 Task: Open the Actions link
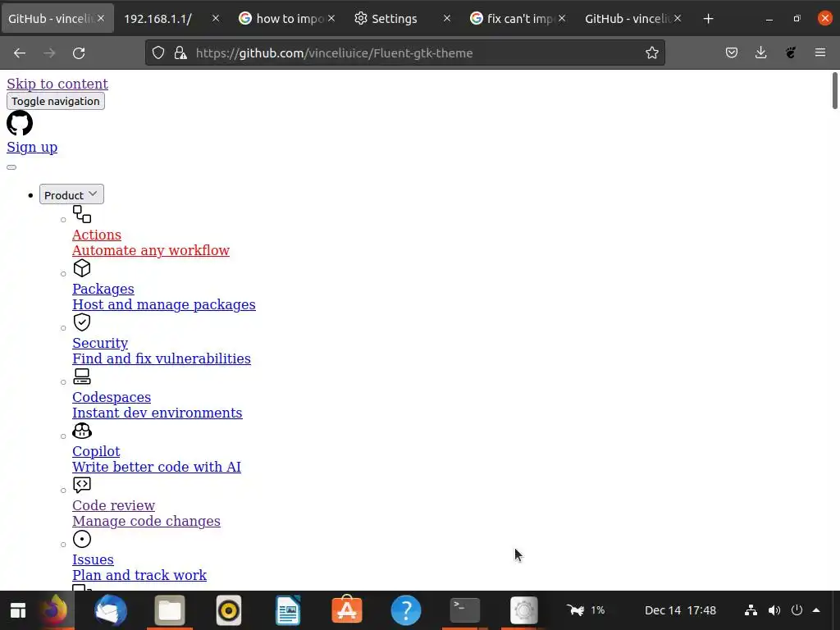coord(97,235)
